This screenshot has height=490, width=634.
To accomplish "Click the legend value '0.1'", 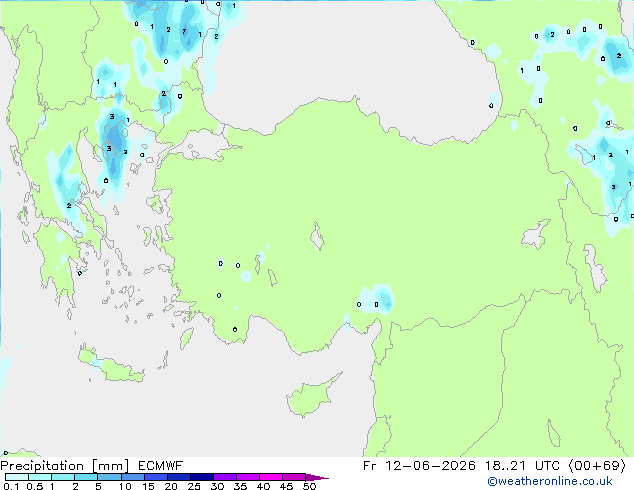I will [x=11, y=486].
